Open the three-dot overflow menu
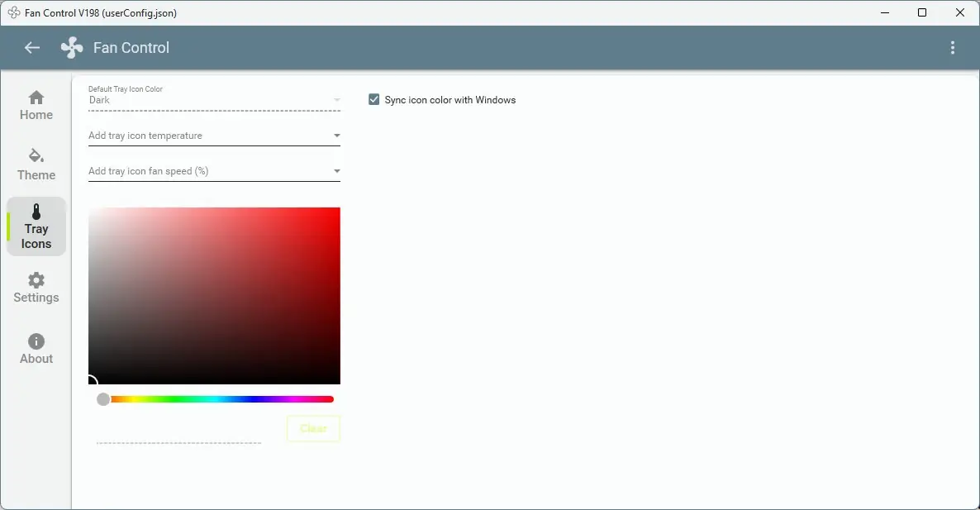 (952, 47)
